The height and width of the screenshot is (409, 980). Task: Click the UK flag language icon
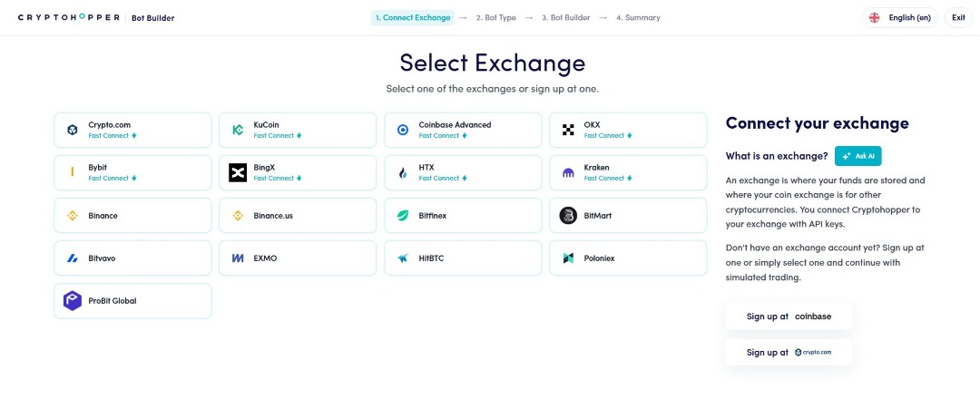pyautogui.click(x=875, y=17)
